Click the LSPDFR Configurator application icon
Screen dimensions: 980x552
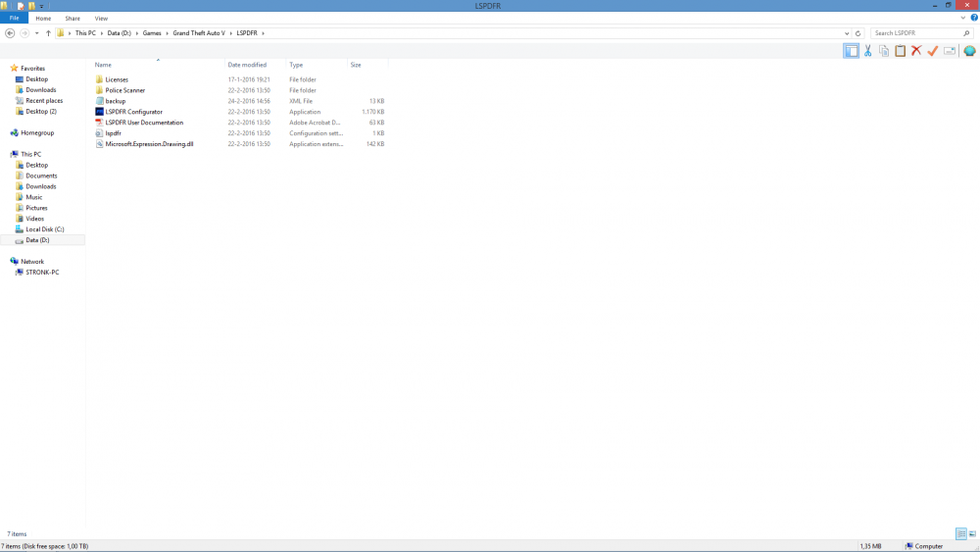pyautogui.click(x=99, y=112)
